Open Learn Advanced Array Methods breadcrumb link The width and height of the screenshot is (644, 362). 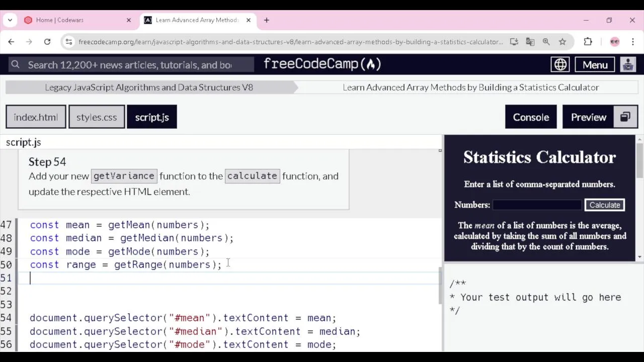click(471, 87)
